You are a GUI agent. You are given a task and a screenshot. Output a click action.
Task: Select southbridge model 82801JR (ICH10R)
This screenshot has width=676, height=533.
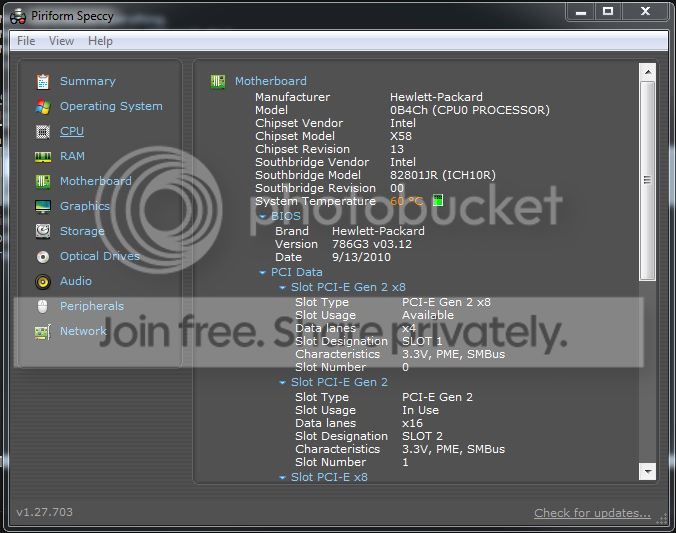pyautogui.click(x=443, y=175)
